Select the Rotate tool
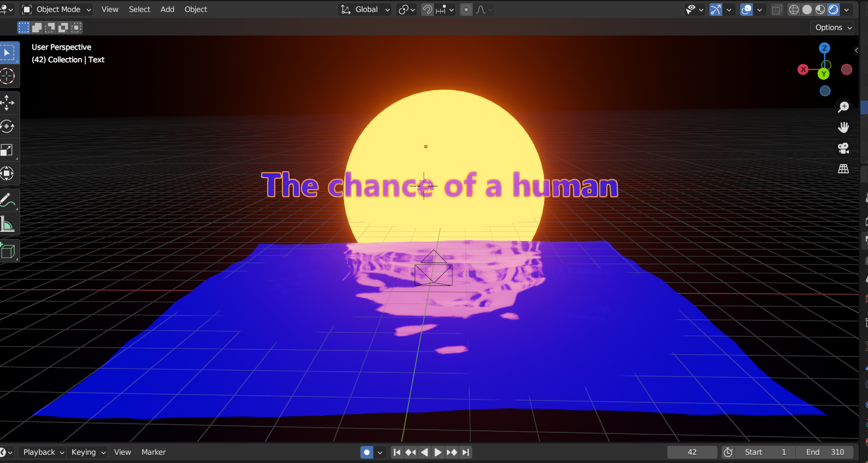 point(8,126)
